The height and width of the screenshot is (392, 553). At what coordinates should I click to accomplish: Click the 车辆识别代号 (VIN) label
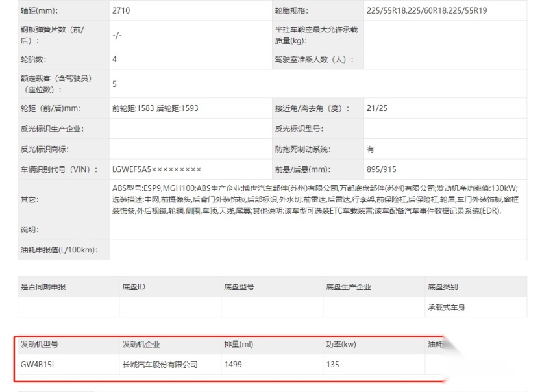pos(59,169)
